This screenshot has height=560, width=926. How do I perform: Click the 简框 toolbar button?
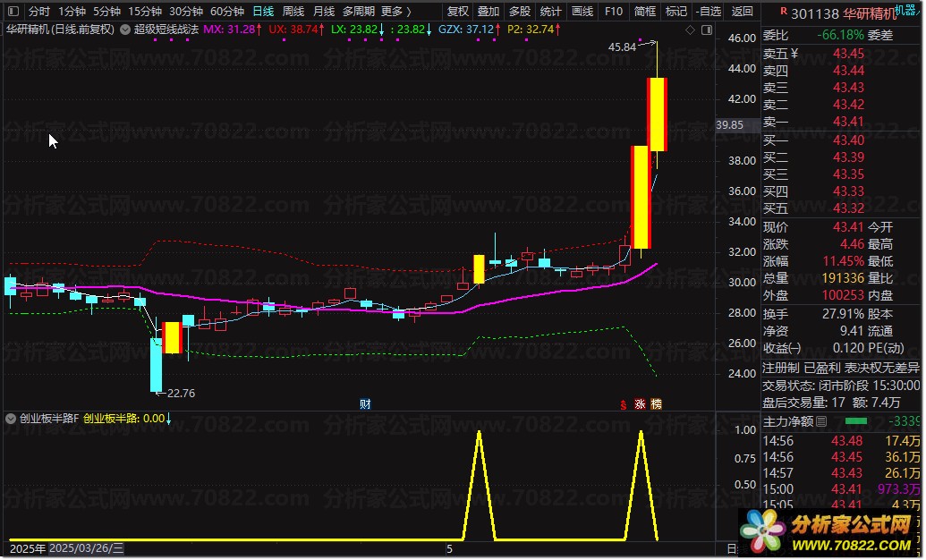[x=645, y=12]
